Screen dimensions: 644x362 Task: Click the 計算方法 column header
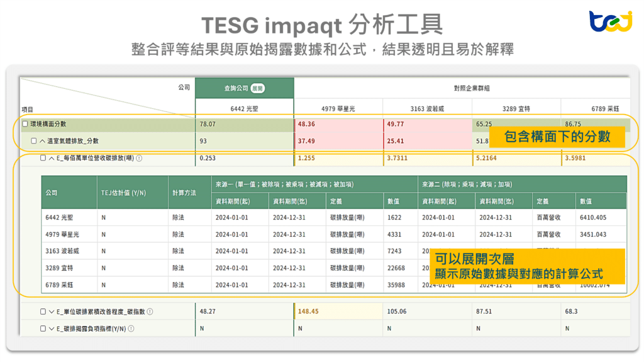coord(190,193)
